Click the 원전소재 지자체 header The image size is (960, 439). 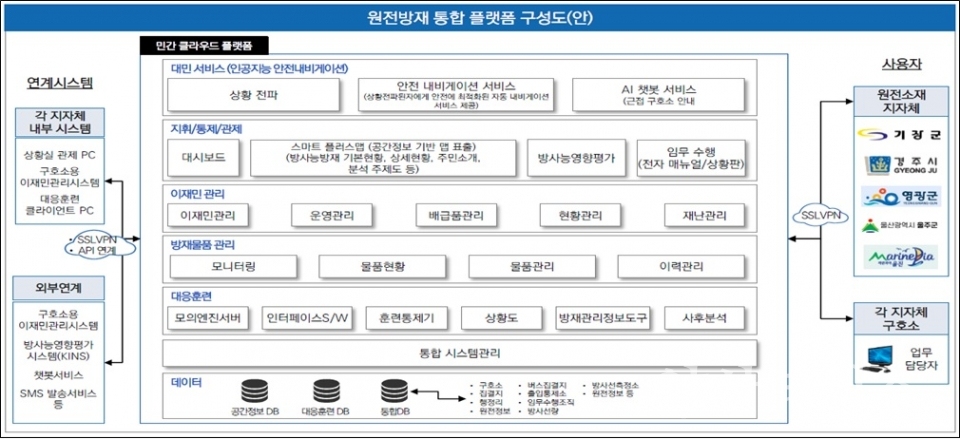tap(900, 102)
